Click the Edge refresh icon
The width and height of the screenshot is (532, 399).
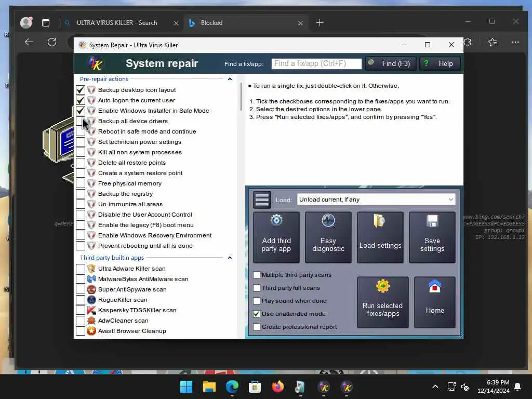[x=52, y=42]
